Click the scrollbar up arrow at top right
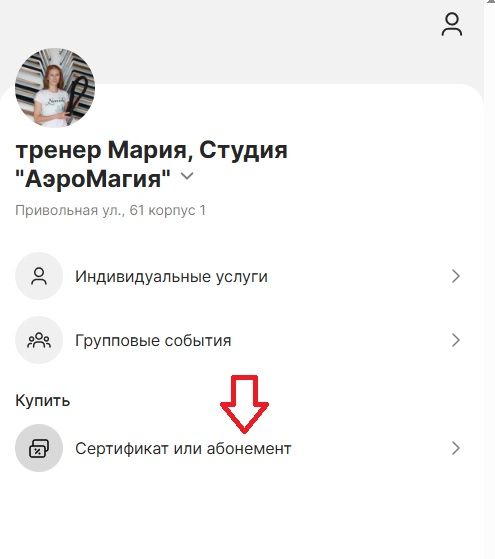The height and width of the screenshot is (559, 495). (x=491, y=2)
